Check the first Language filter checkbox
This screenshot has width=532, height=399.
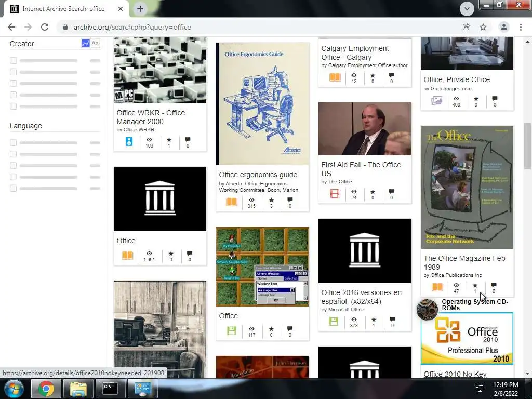(13, 142)
